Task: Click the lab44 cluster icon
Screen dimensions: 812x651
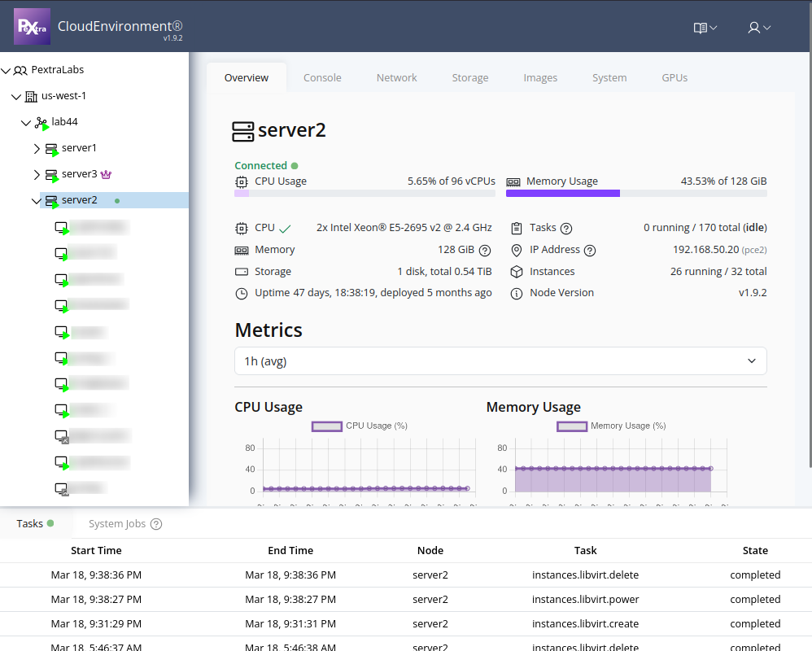Action: coord(41,123)
